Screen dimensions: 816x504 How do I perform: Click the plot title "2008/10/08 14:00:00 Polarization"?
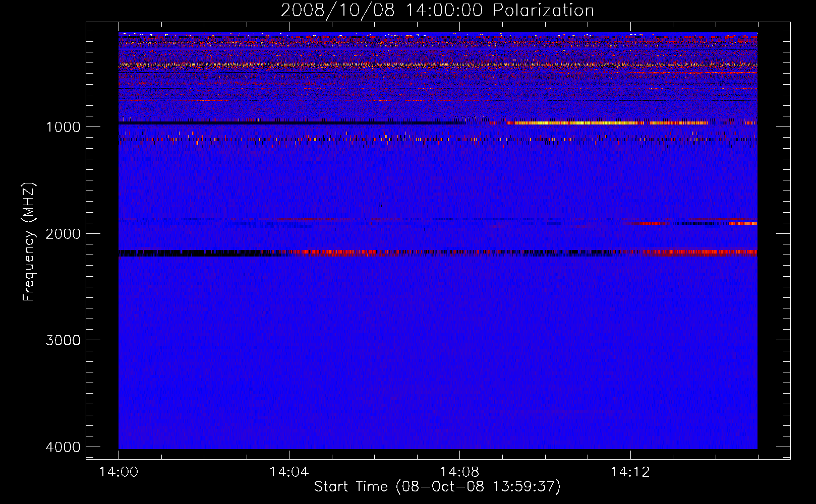point(437,11)
